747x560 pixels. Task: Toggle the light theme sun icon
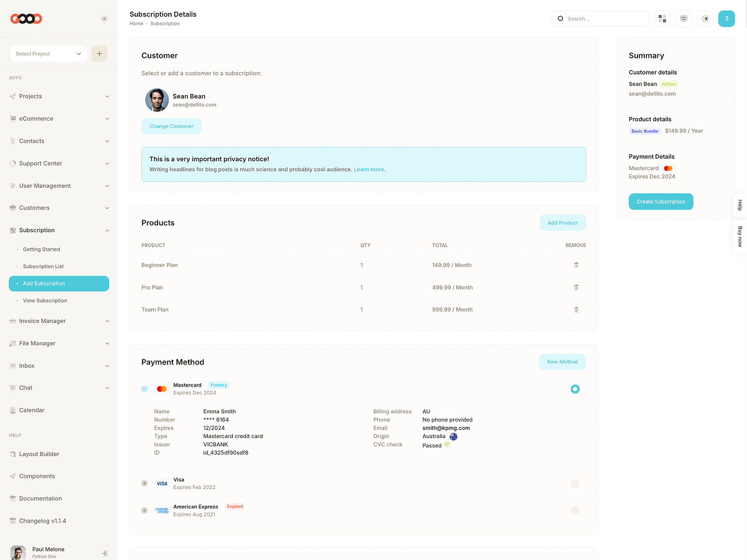705,19
